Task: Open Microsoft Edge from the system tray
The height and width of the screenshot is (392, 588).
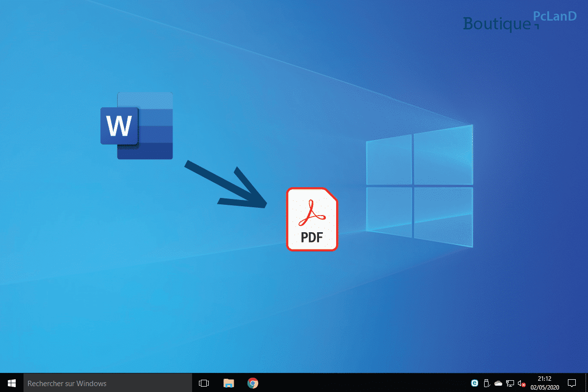Action: pyautogui.click(x=474, y=383)
